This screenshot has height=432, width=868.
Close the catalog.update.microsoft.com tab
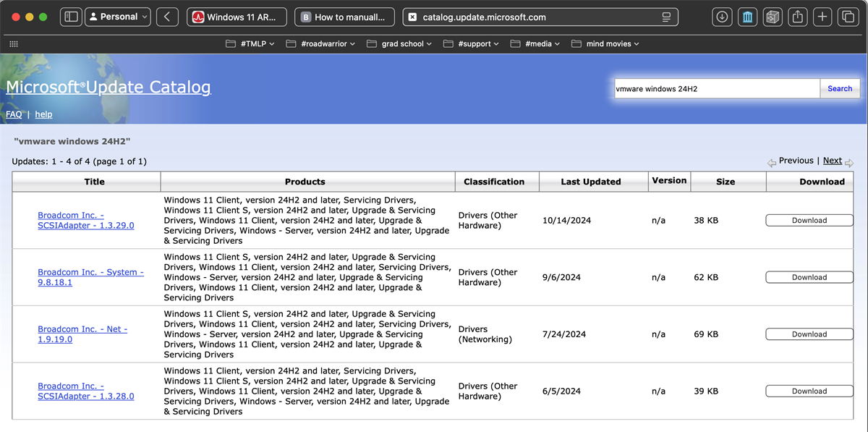tap(412, 17)
